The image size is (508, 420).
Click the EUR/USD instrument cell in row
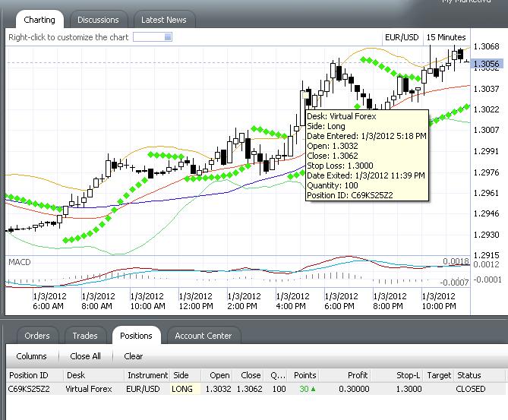point(143,389)
